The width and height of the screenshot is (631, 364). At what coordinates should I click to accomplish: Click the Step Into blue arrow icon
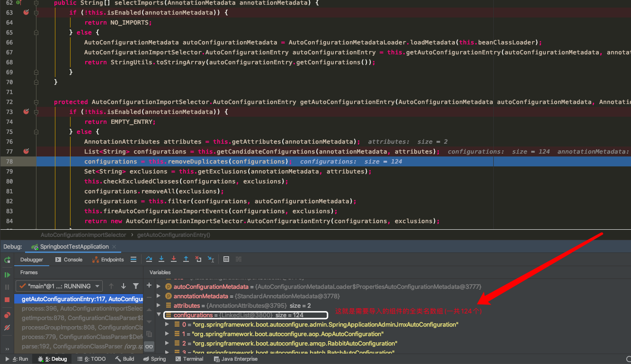coord(161,259)
